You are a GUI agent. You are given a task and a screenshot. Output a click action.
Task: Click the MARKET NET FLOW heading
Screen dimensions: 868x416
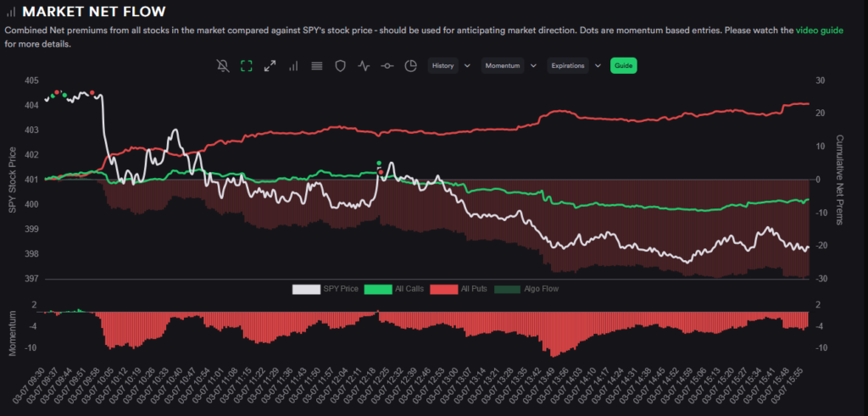click(x=93, y=12)
